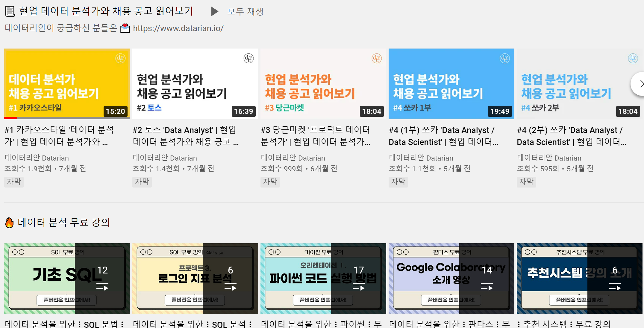644x328 pixels.
Task: Open the #3 당근마켓 video thumbnail
Action: (323, 84)
